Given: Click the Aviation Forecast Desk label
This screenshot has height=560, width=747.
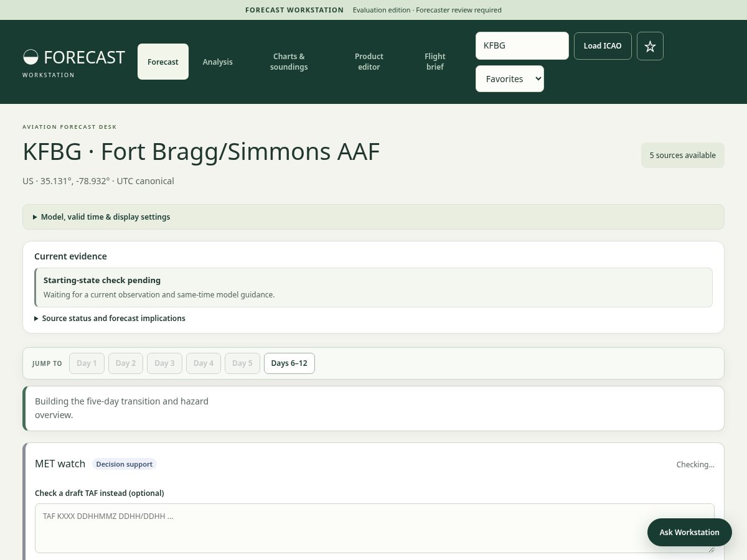Looking at the screenshot, I should [70, 127].
